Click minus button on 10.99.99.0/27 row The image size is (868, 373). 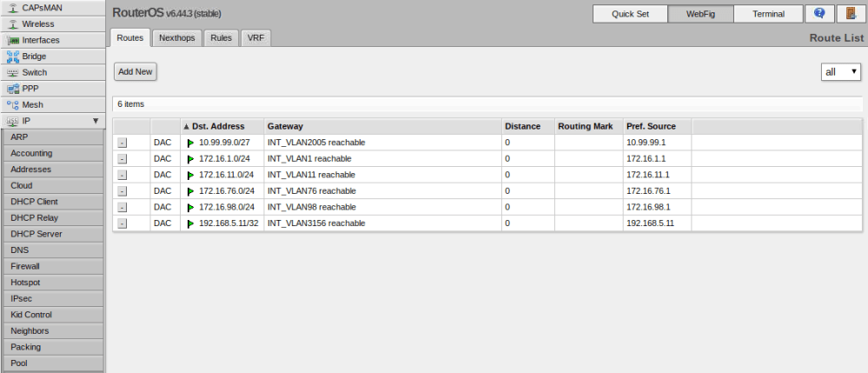coord(123,143)
